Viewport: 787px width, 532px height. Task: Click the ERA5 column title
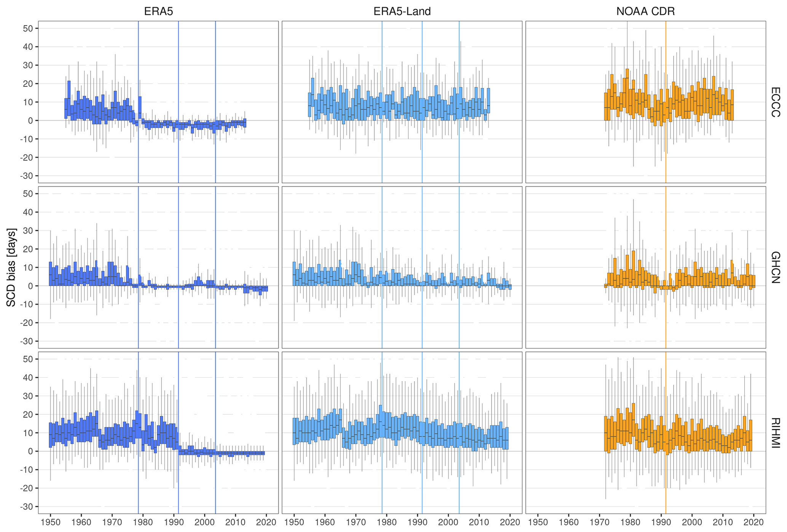coord(158,11)
